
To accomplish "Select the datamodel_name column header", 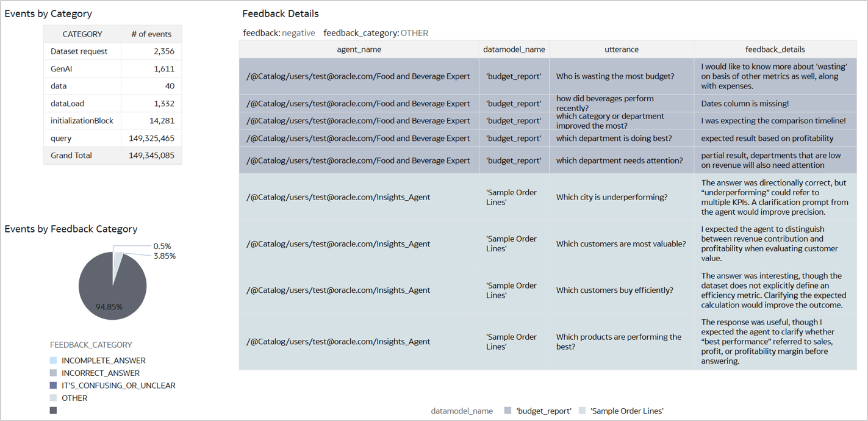I will [x=514, y=49].
